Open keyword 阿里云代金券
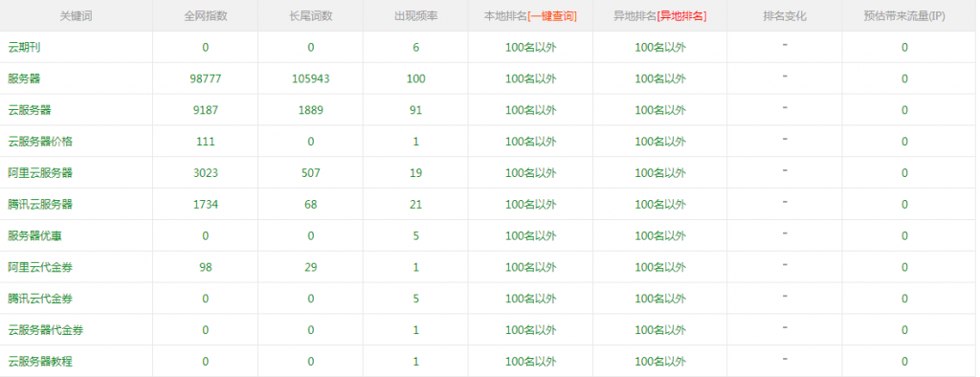Image resolution: width=980 pixels, height=377 pixels. 40,267
